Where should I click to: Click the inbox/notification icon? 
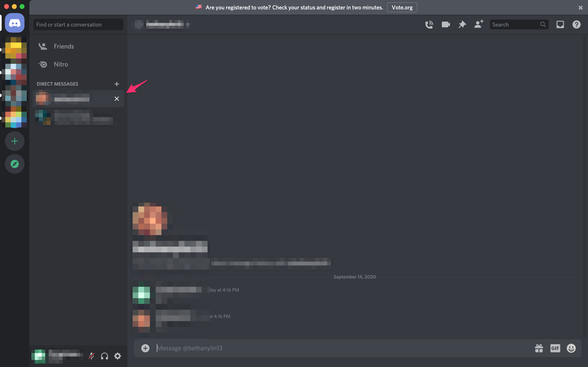[x=560, y=24]
